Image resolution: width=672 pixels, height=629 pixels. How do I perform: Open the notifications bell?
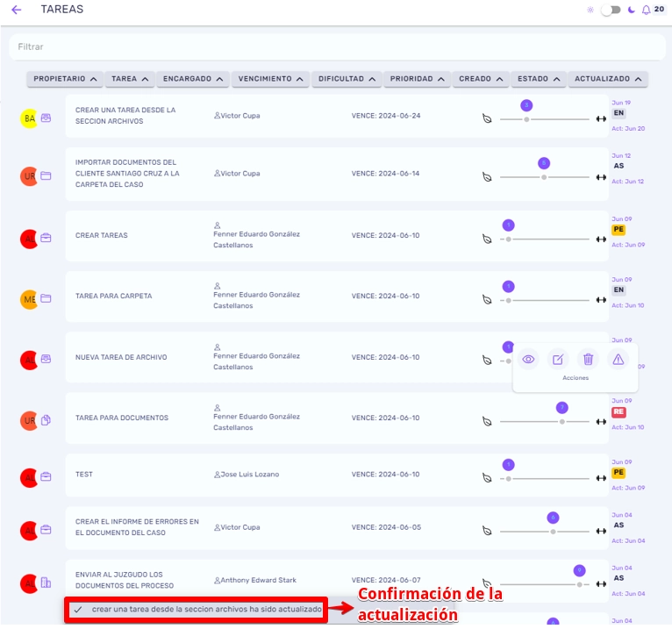coord(646,10)
